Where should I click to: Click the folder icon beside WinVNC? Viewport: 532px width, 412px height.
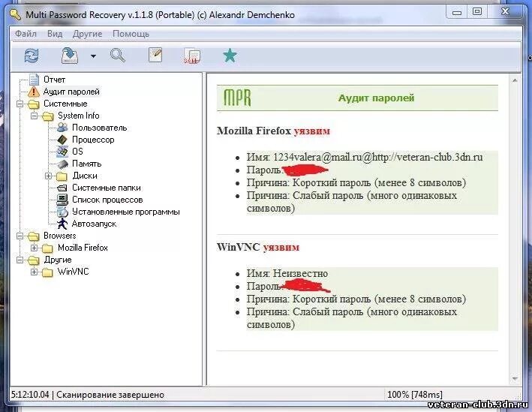[x=47, y=272]
